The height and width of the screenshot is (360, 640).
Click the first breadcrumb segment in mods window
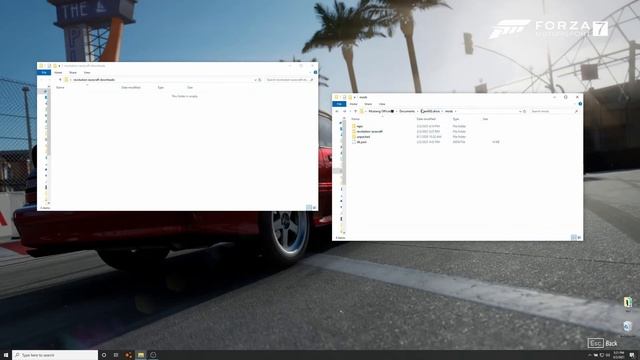point(381,111)
